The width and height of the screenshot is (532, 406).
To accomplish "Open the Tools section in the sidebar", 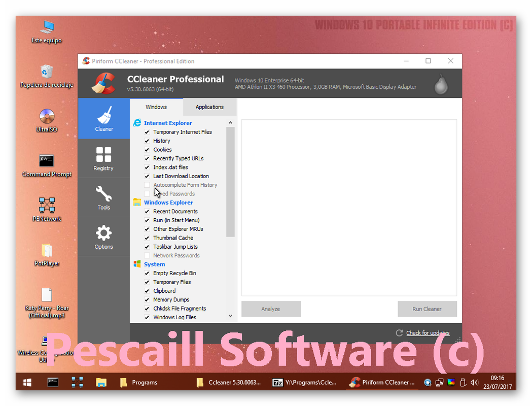I will click(104, 197).
